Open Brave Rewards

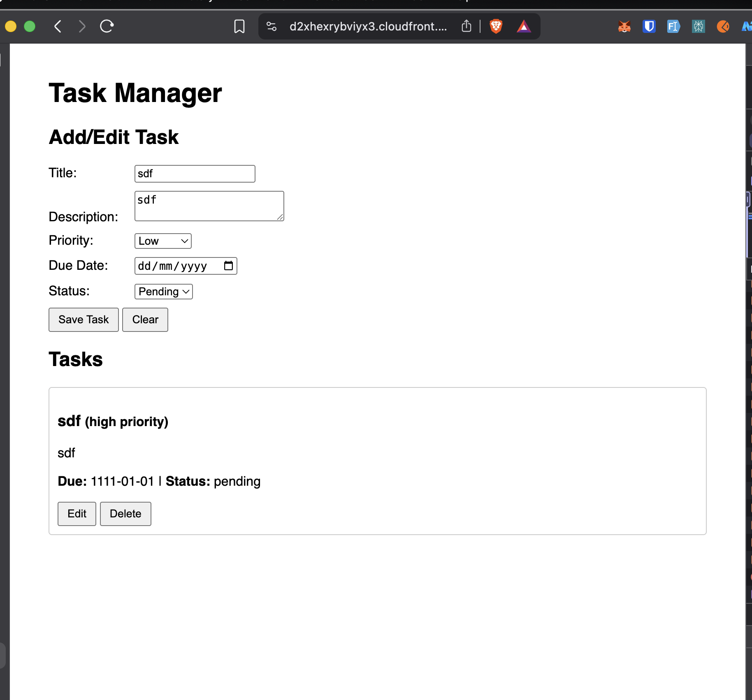pos(524,26)
